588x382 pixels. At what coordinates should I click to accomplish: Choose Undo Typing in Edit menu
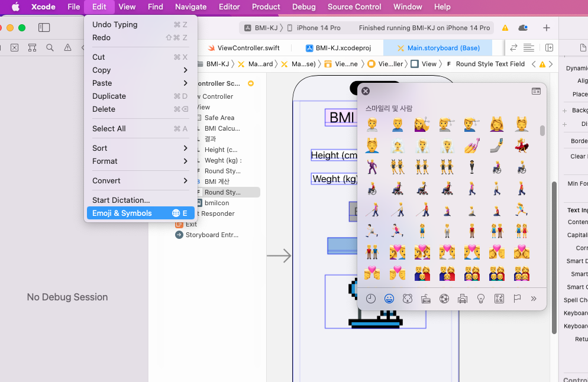[x=141, y=24]
